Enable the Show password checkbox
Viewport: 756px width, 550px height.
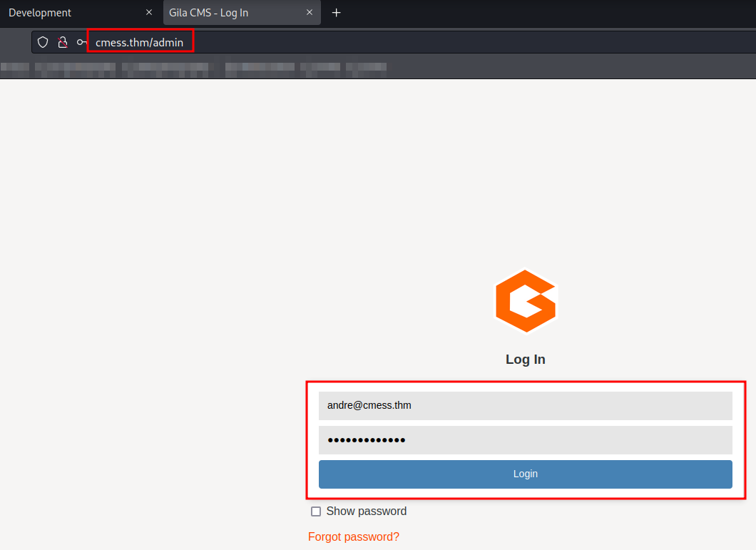(316, 511)
